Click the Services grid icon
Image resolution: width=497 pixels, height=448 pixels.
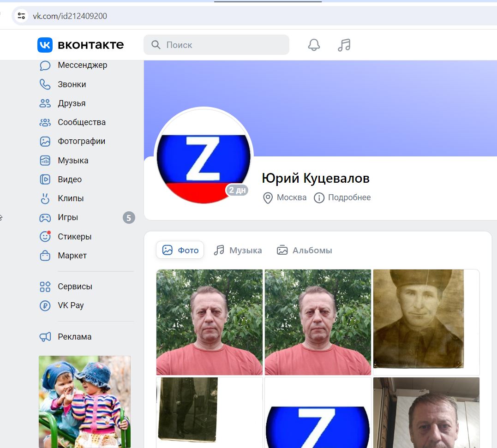(x=45, y=287)
